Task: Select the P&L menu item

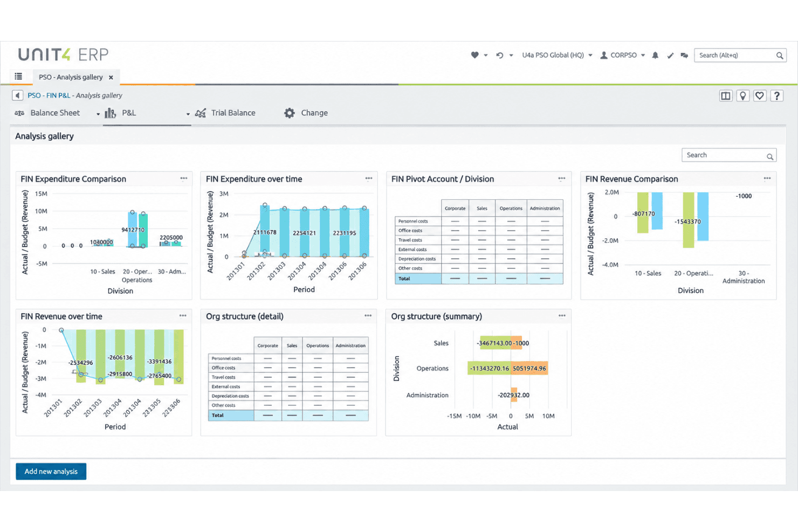Action: (x=121, y=113)
